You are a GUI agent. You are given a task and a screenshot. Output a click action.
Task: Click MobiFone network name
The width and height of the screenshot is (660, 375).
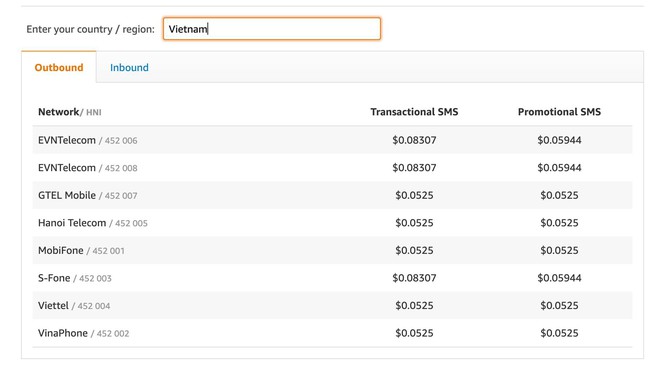[x=61, y=250]
